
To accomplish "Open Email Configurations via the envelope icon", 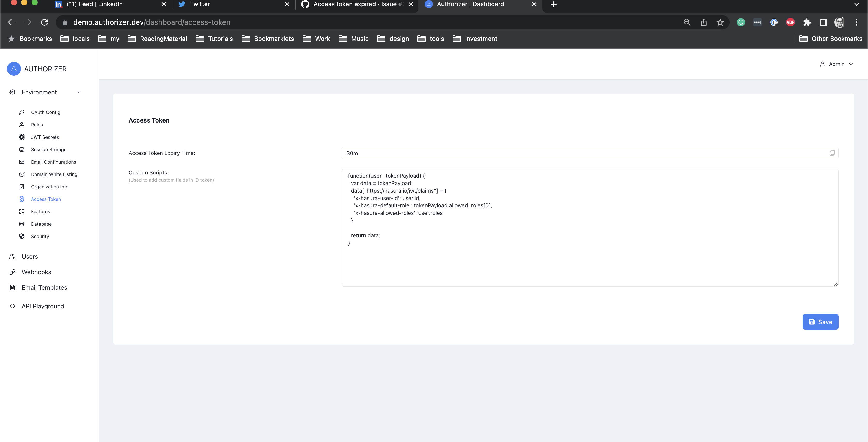I will [21, 162].
